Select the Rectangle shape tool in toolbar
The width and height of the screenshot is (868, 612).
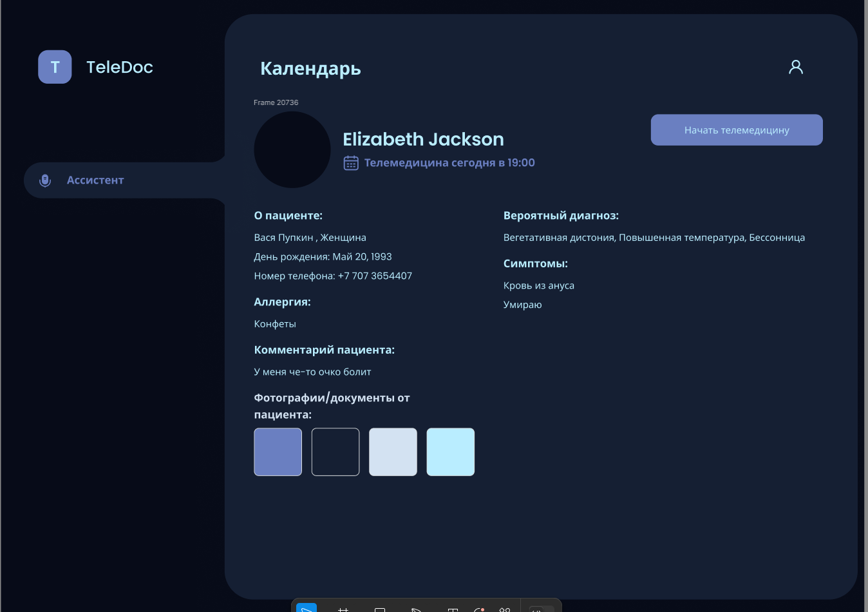click(x=380, y=609)
